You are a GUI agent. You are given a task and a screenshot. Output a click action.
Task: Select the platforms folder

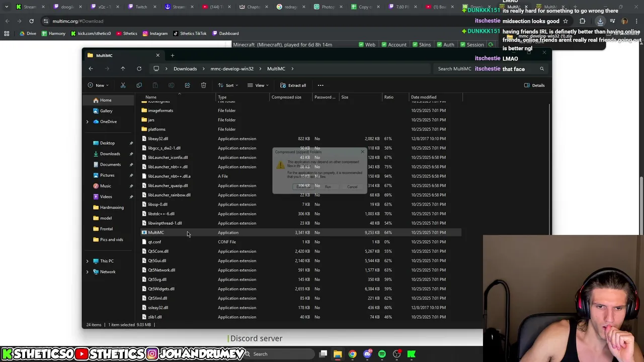[x=301, y=129]
